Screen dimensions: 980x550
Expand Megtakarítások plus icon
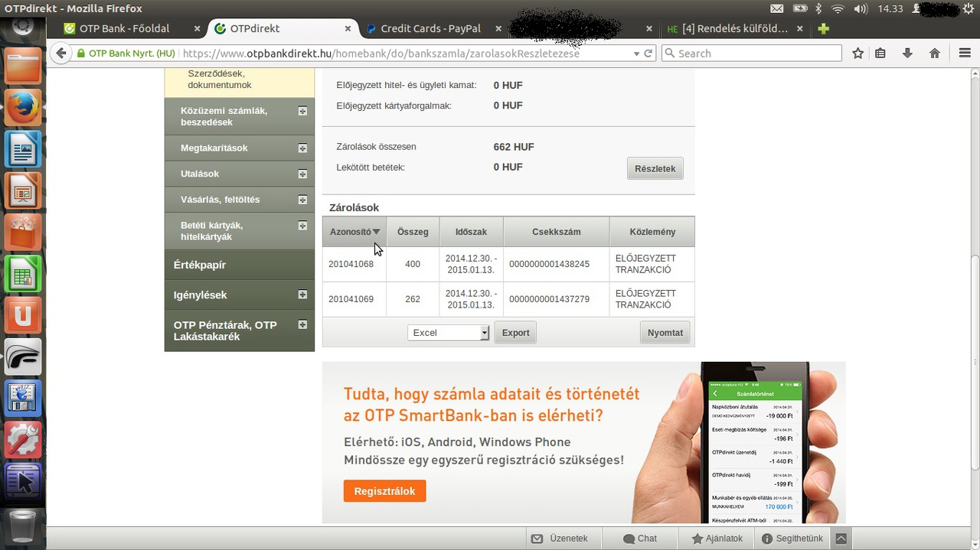pos(302,148)
